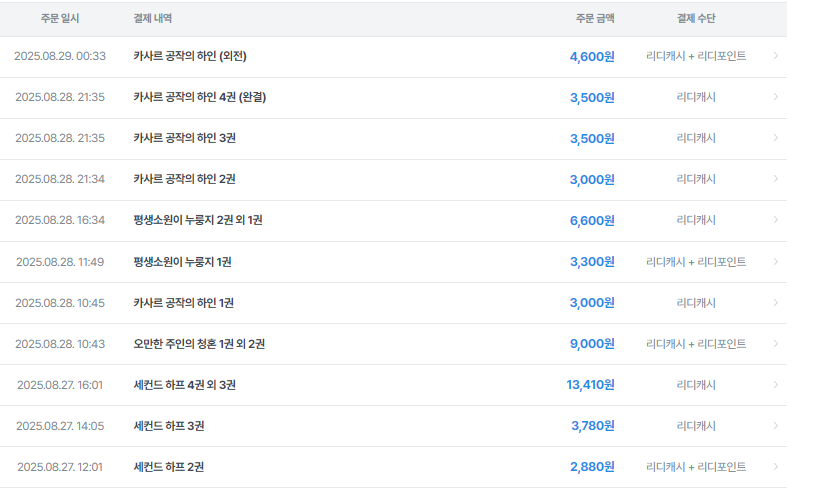813x493 pixels.
Task: Click the order date 2025.08.28. 21:34
Action: (x=60, y=179)
